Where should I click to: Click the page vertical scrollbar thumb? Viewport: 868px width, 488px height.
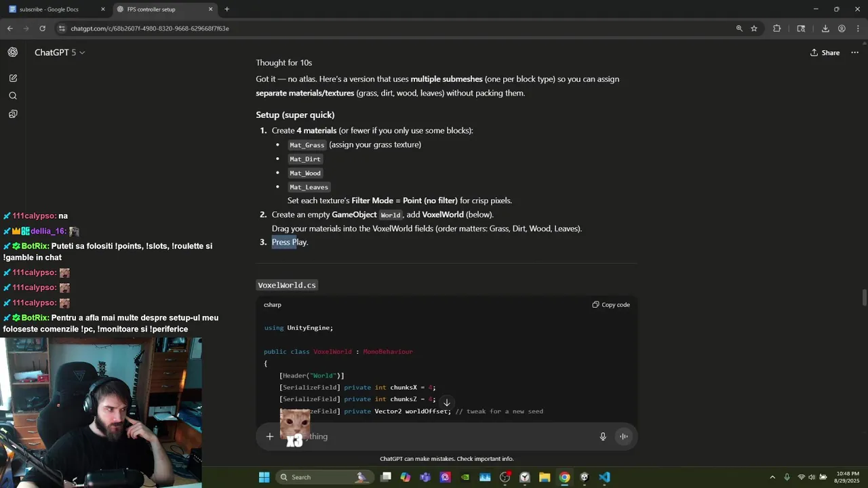click(x=864, y=298)
